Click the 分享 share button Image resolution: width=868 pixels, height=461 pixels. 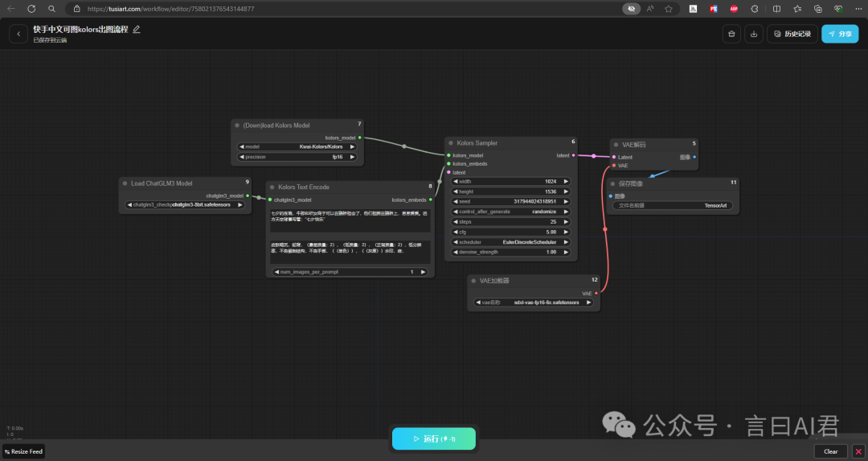pyautogui.click(x=840, y=34)
